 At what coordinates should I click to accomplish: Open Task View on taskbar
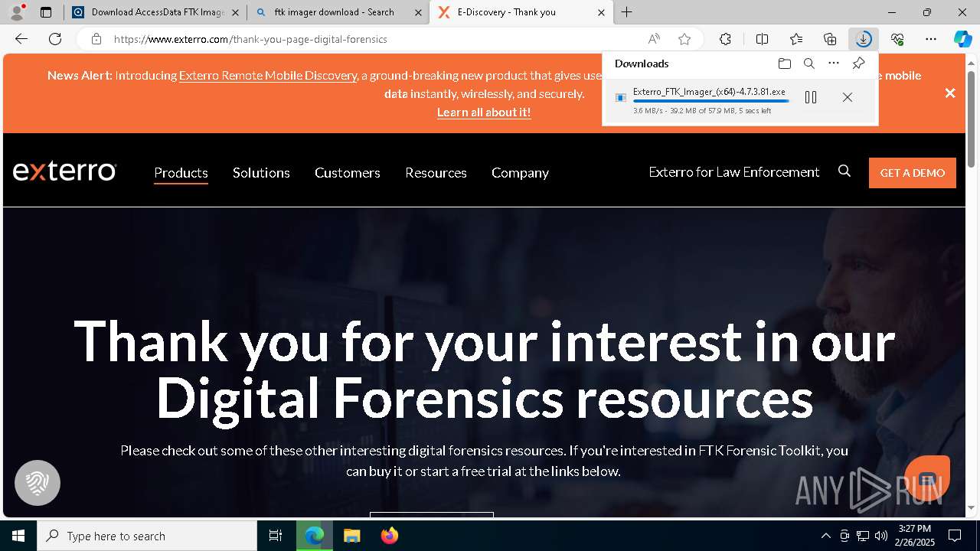pos(276,536)
